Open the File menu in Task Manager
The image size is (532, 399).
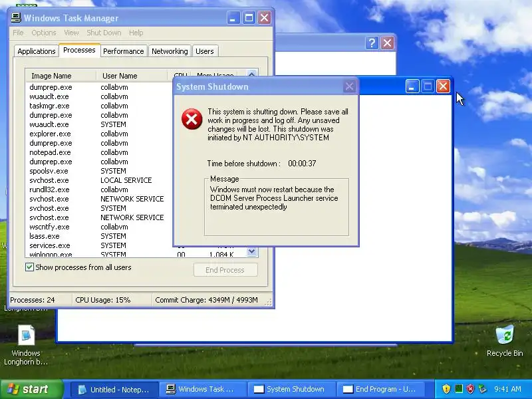click(x=18, y=33)
